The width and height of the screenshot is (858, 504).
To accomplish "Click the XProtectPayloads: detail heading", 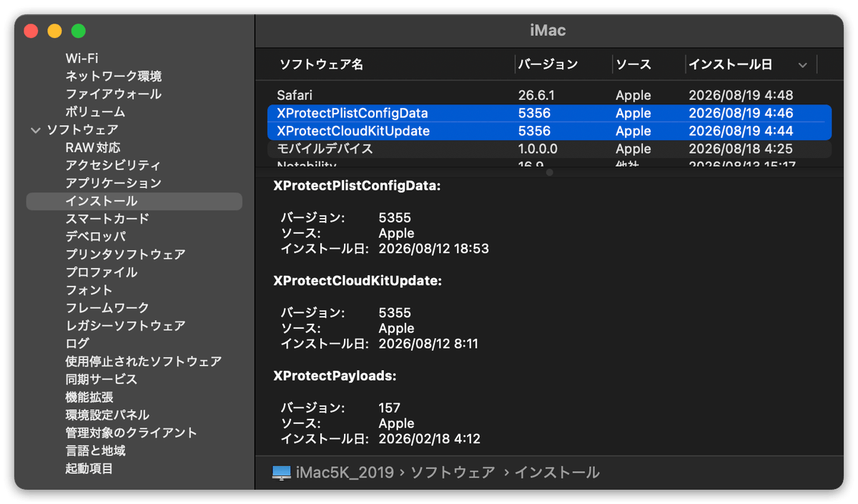I will 335,376.
